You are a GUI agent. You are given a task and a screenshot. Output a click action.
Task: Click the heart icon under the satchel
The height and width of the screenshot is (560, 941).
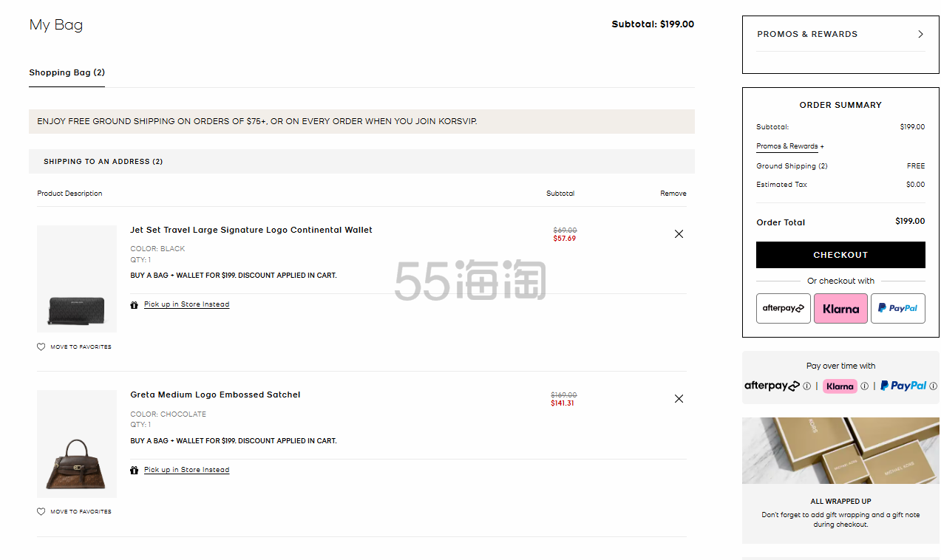pos(41,511)
